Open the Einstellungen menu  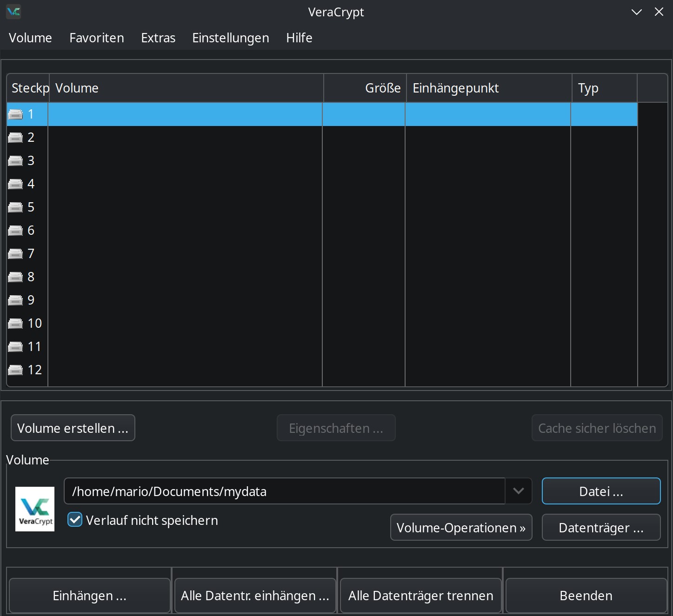point(231,38)
